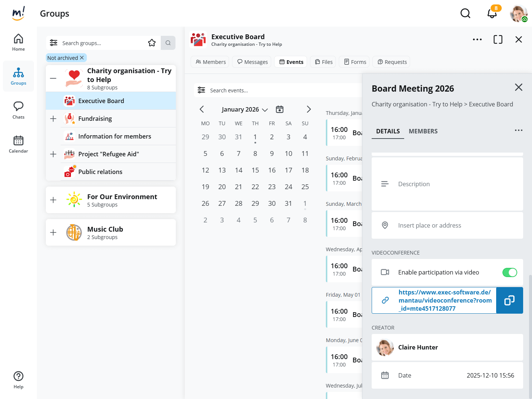Open Calendar in the left sidebar
The height and width of the screenshot is (399, 532).
pyautogui.click(x=18, y=144)
